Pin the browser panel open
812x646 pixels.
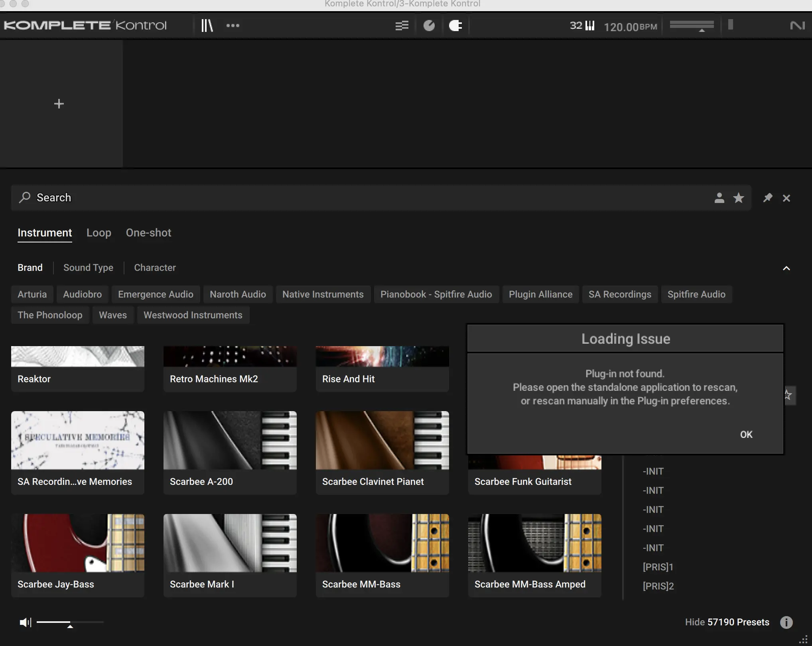768,198
